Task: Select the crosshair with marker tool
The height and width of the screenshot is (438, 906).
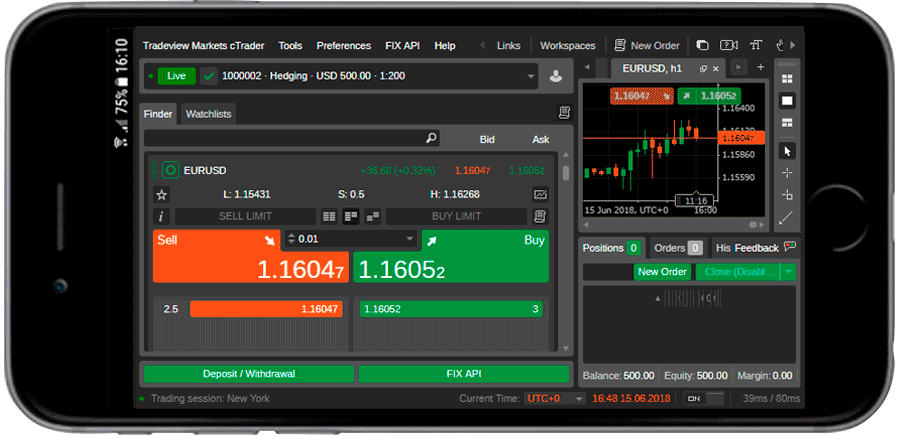Action: point(787,195)
